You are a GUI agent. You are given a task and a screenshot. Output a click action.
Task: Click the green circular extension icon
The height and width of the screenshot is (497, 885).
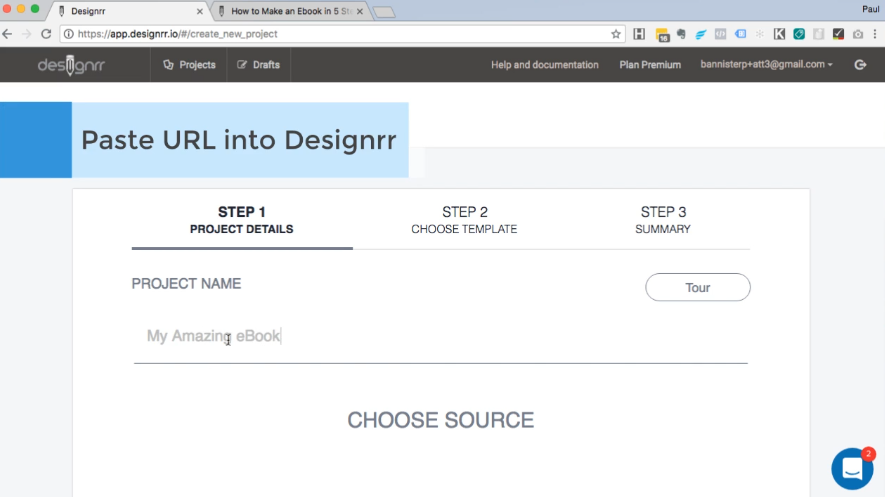click(799, 34)
